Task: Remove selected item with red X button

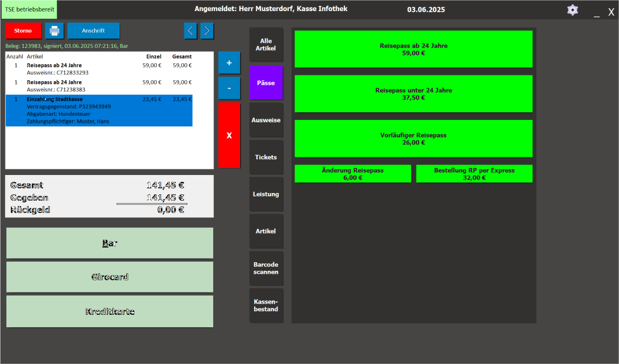Action: (x=229, y=135)
